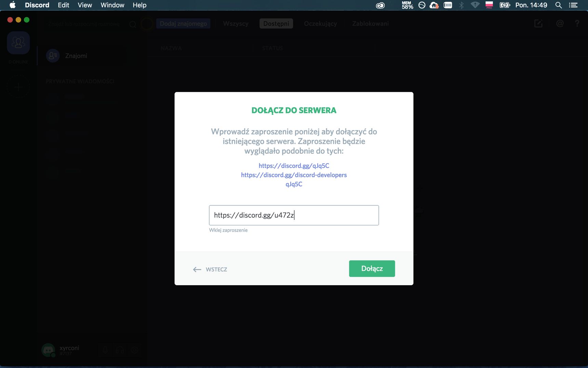Open the Notification Center list icon

[573, 5]
